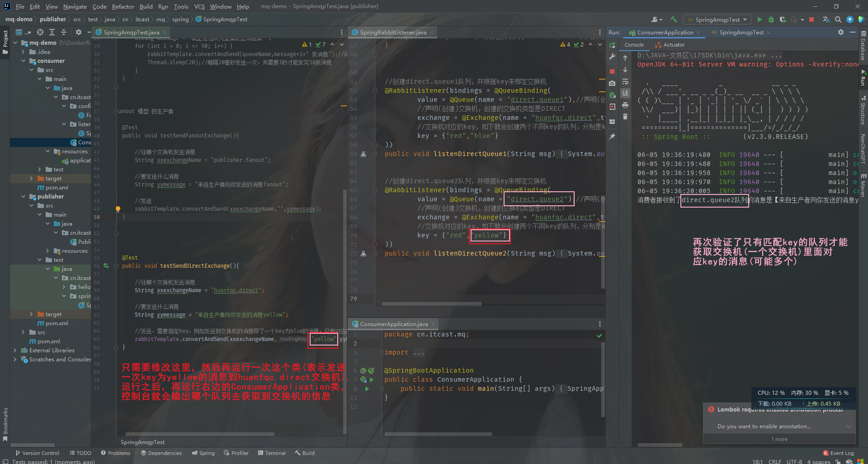Open the VCS menu

pyautogui.click(x=199, y=6)
